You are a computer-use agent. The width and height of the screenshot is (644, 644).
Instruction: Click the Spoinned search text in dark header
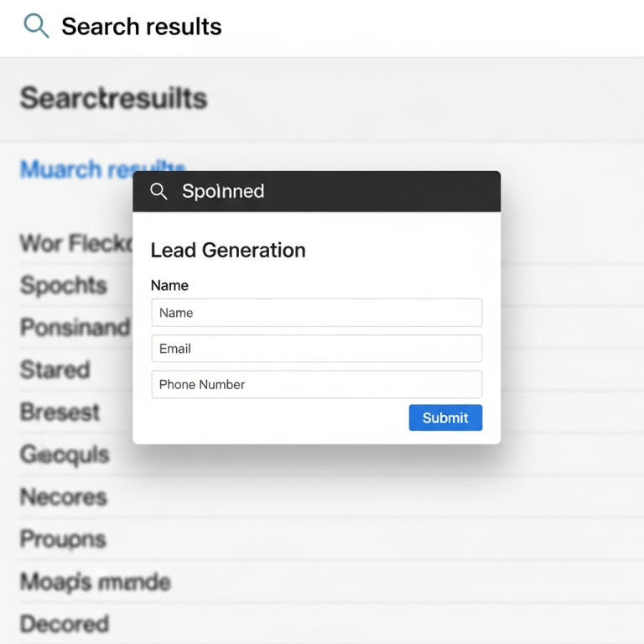tap(223, 191)
